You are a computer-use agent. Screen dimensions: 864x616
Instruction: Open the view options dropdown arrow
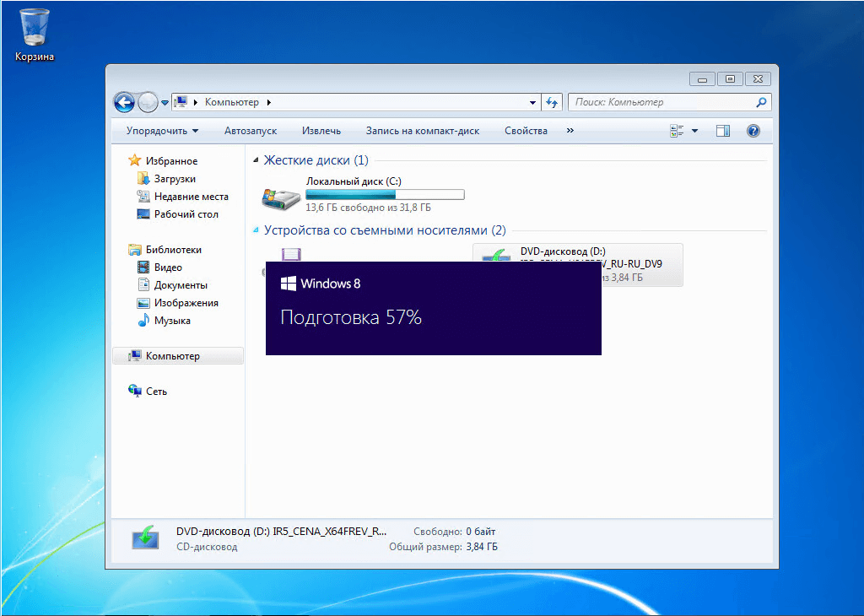[695, 131]
